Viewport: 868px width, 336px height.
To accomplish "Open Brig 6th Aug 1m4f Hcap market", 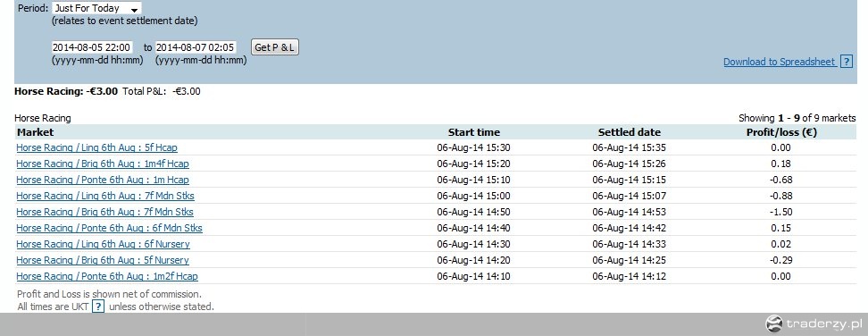I will [103, 164].
